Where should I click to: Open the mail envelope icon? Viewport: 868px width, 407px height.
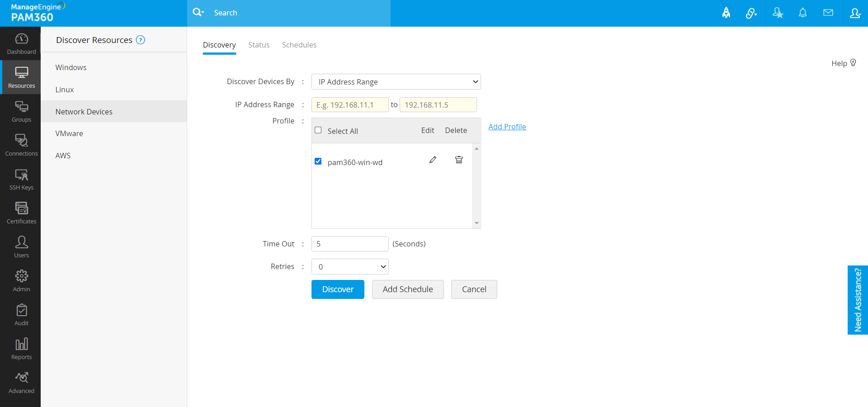(x=828, y=13)
